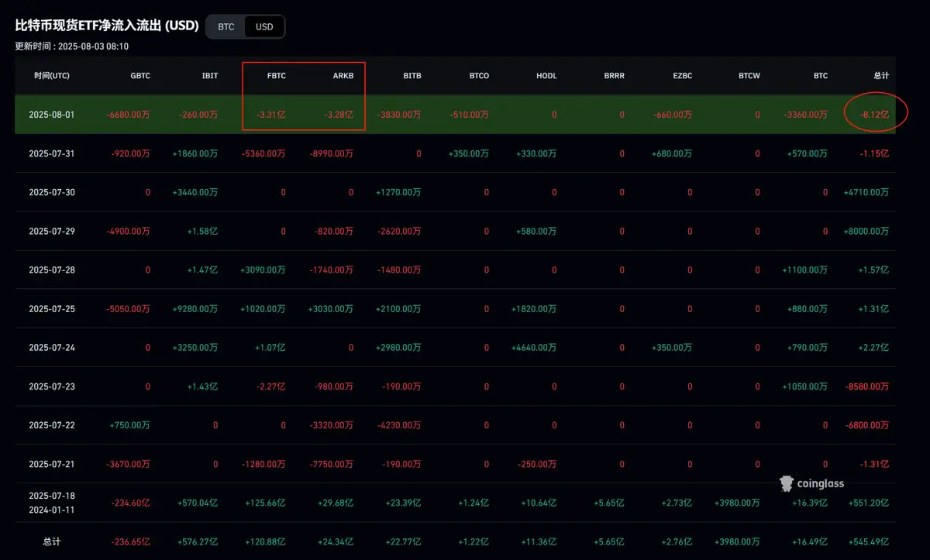This screenshot has width=930, height=560.
Task: Click the -7750.00万 ARKB value
Action: pyautogui.click(x=331, y=463)
